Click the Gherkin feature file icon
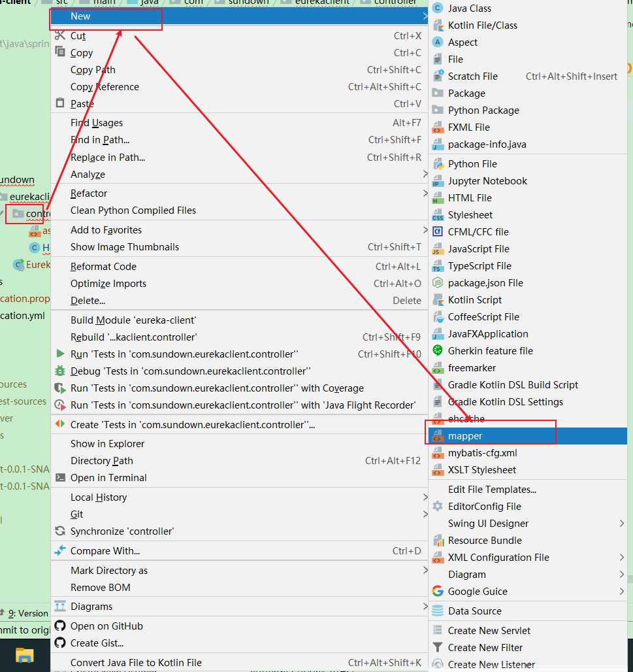 pos(437,350)
